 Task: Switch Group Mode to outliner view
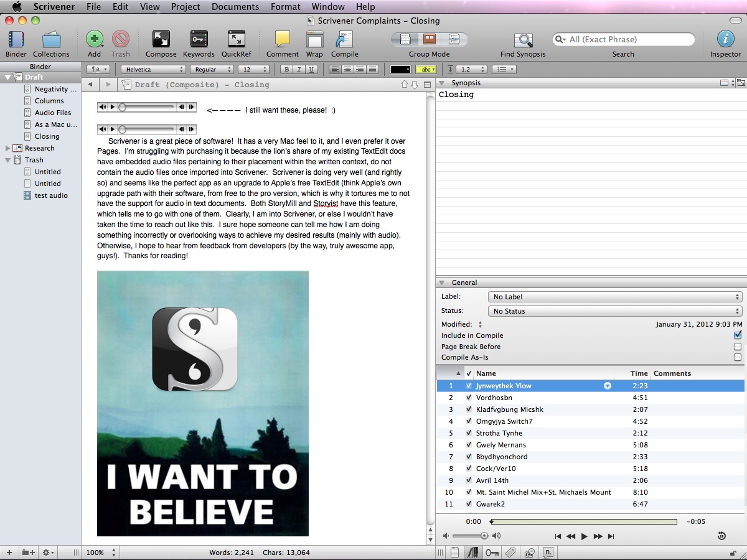click(x=454, y=39)
